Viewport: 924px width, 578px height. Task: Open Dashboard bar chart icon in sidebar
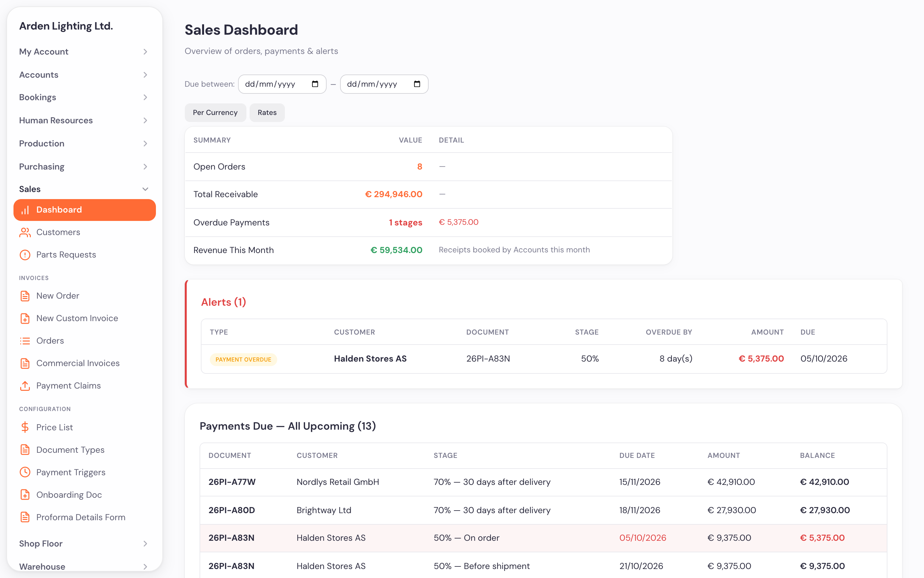(25, 210)
